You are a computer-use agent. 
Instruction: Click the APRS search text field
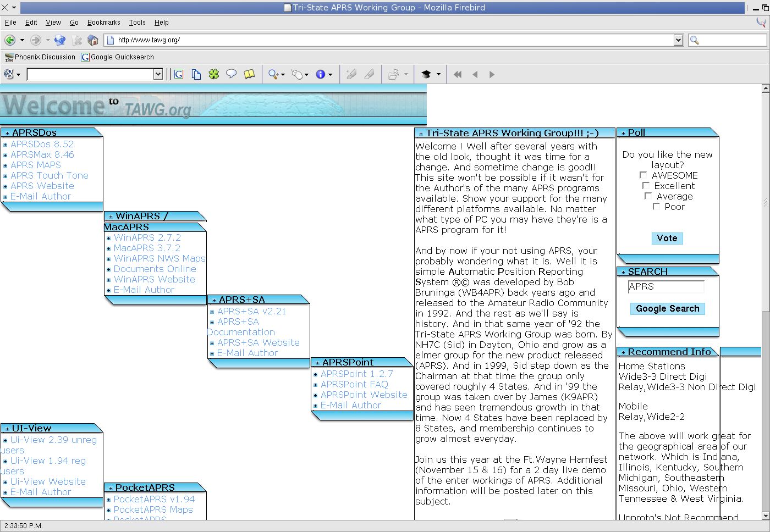click(666, 286)
